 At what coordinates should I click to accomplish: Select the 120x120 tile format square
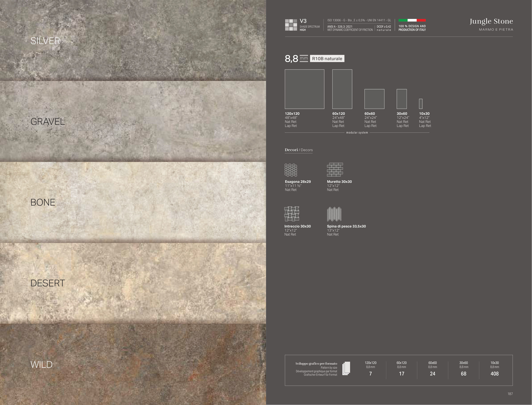305,89
